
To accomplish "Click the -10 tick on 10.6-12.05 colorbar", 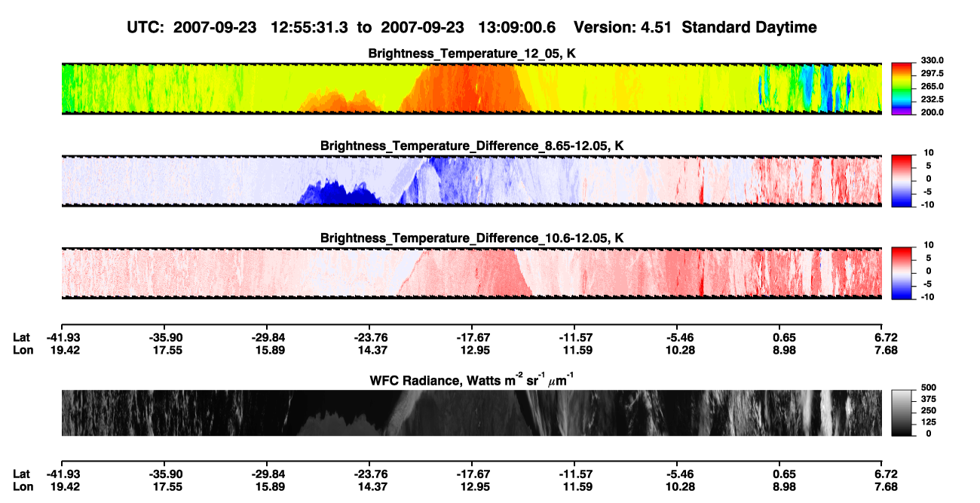I will pos(926,296).
